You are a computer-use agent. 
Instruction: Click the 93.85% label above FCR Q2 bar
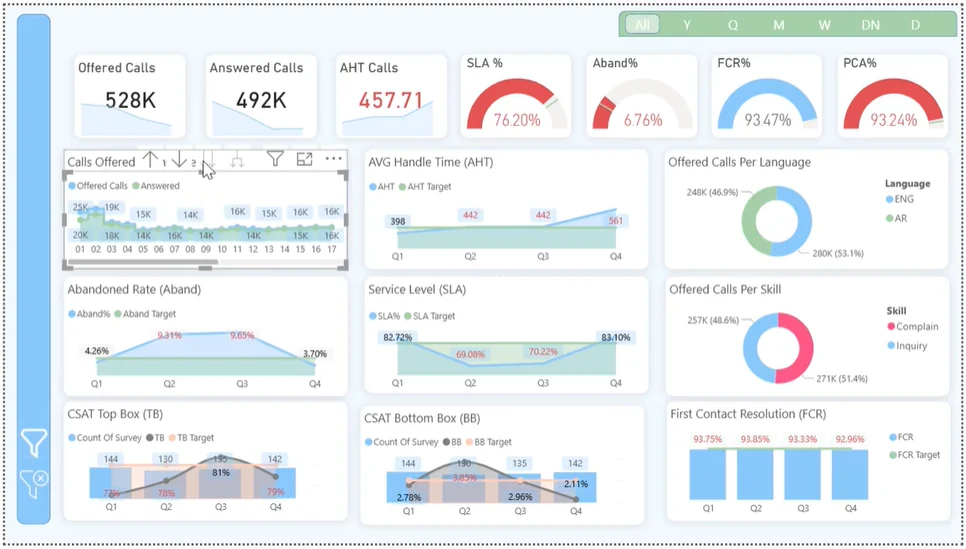click(x=755, y=439)
